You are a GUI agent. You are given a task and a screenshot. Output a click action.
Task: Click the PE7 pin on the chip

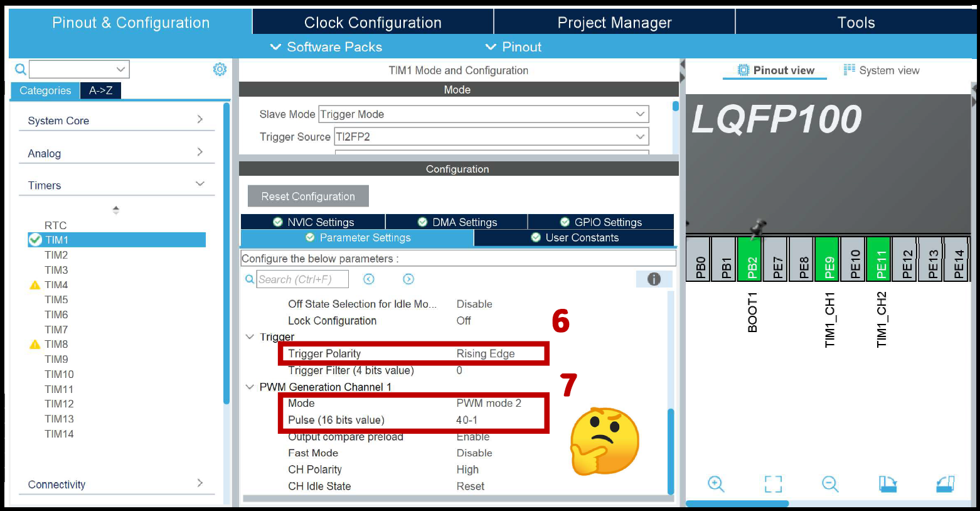click(775, 259)
